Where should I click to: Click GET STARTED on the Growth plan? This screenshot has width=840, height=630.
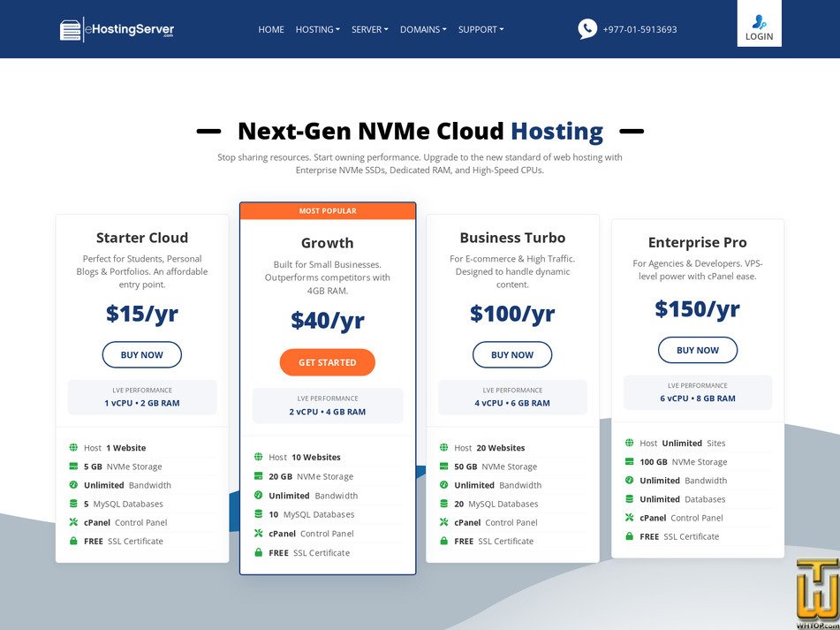pos(327,362)
